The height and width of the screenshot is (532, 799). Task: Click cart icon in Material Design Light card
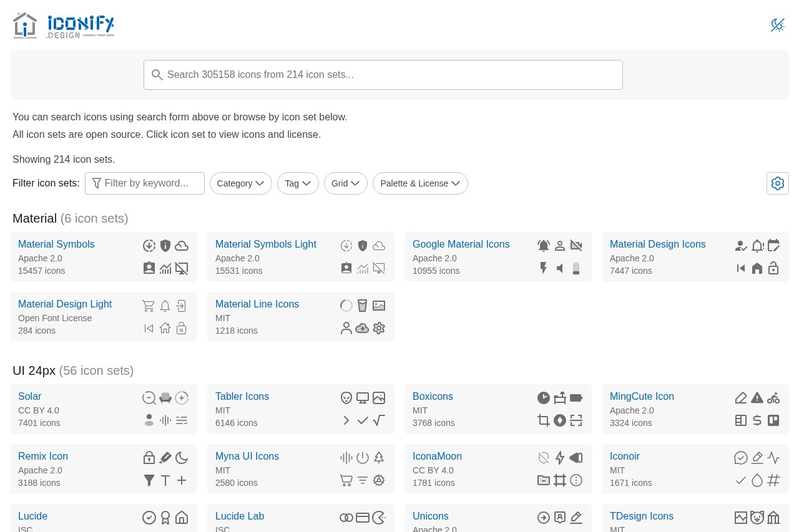coord(149,306)
